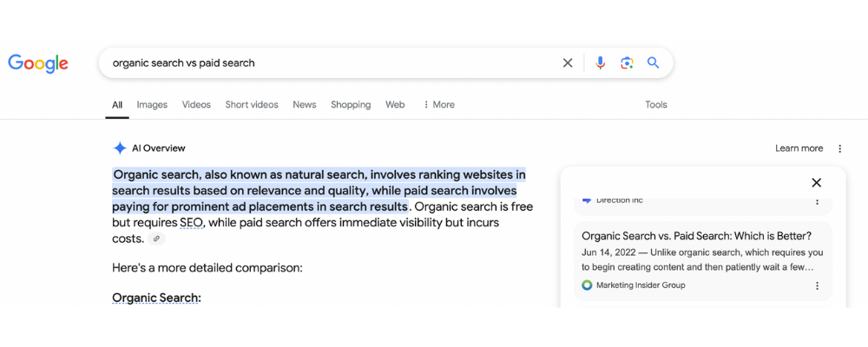Image resolution: width=868 pixels, height=347 pixels.
Task: Select the News tab
Action: 304,105
